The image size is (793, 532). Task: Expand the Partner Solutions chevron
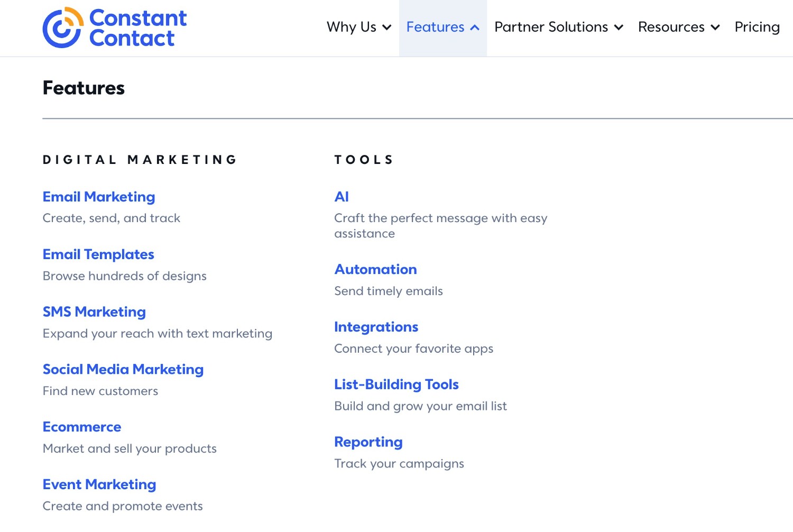pos(619,27)
